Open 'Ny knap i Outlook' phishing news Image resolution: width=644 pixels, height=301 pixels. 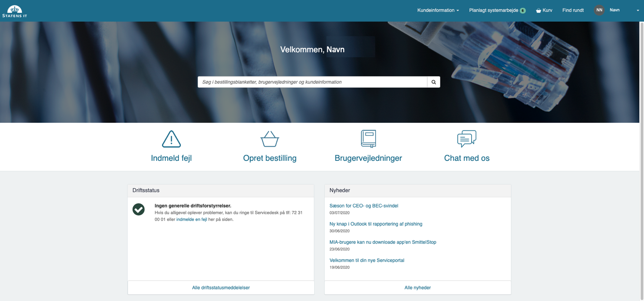pos(376,224)
